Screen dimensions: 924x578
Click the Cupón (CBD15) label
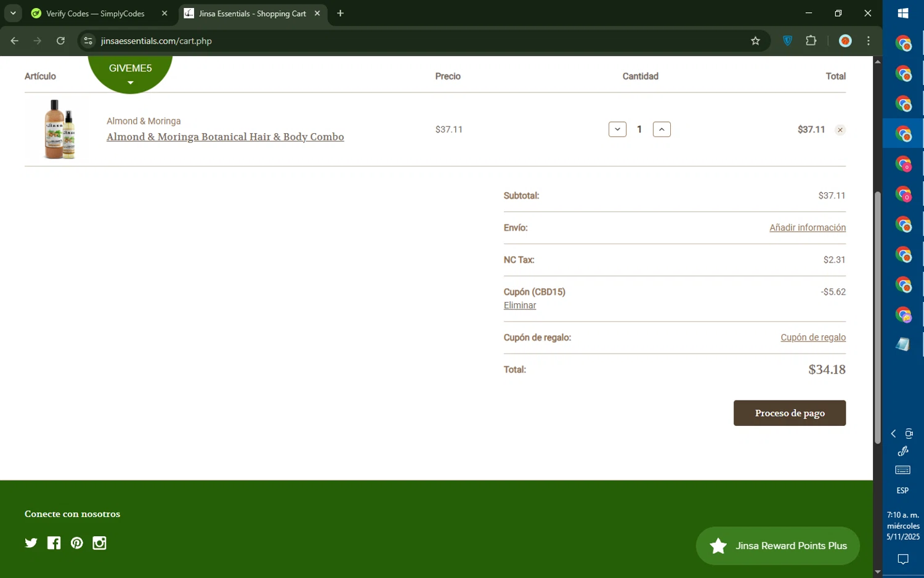[535, 292]
